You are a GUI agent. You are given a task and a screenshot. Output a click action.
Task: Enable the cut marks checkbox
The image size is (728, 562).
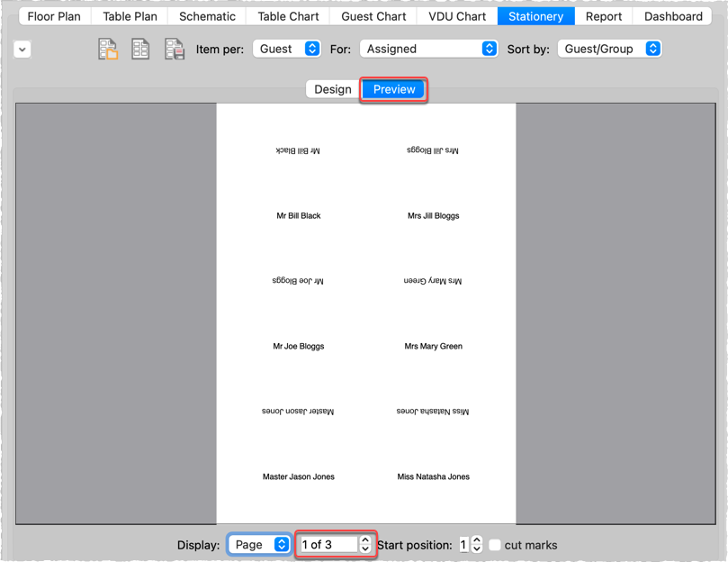click(x=495, y=545)
